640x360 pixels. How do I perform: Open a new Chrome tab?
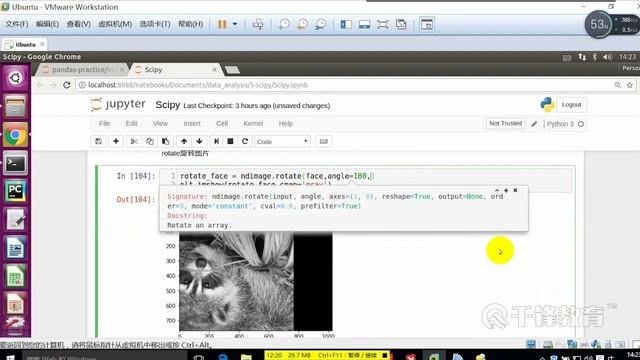click(232, 70)
